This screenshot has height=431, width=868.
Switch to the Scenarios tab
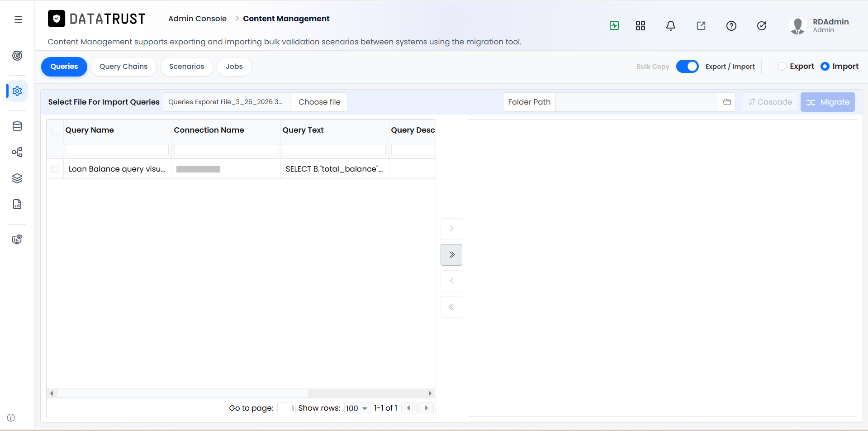click(x=187, y=67)
